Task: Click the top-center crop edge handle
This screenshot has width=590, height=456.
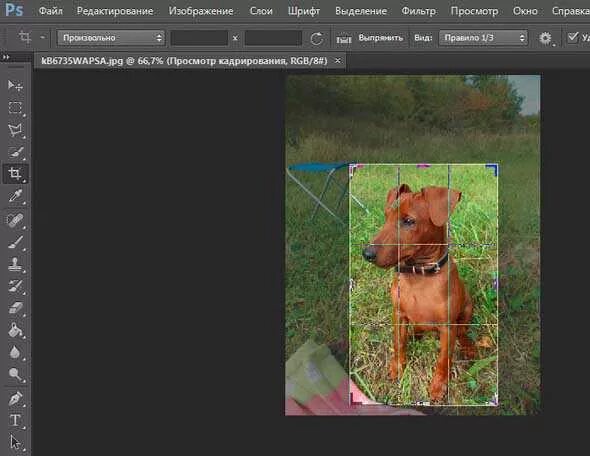Action: [424, 165]
